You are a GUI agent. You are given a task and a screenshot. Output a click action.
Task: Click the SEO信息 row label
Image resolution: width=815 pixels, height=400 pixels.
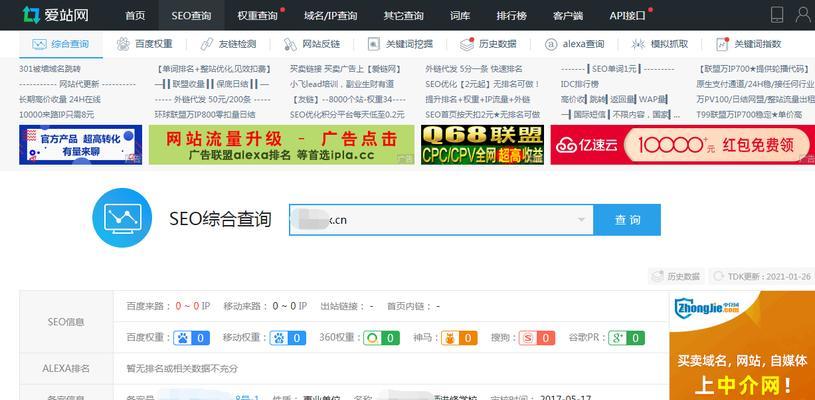point(66,322)
